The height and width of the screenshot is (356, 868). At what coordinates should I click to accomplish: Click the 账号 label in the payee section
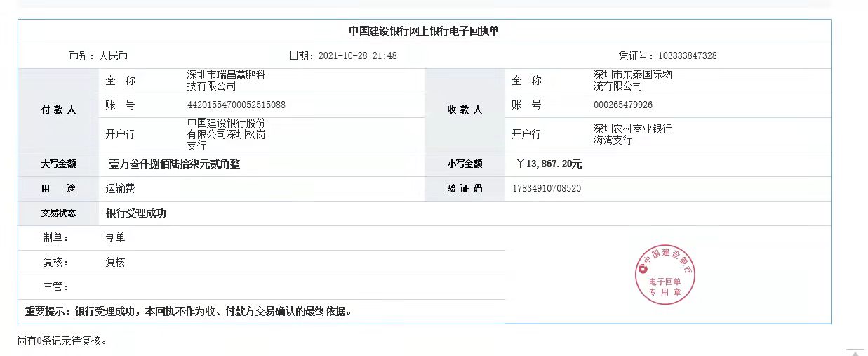pyautogui.click(x=527, y=105)
